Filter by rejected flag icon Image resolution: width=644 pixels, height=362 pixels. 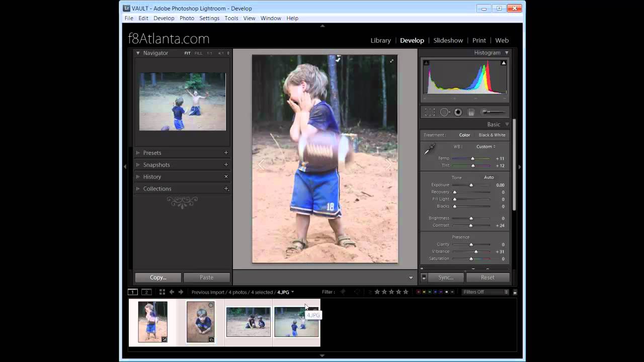coord(357,292)
